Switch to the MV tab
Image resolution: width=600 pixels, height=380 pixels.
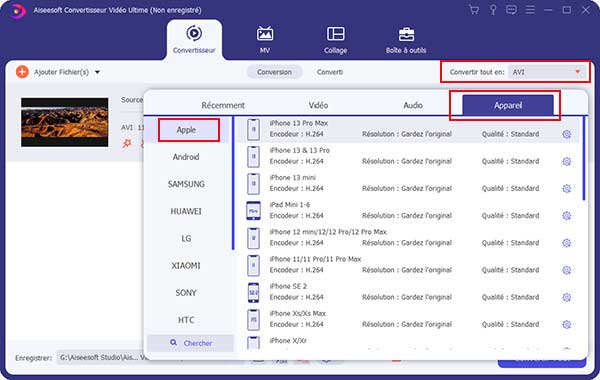pos(265,40)
